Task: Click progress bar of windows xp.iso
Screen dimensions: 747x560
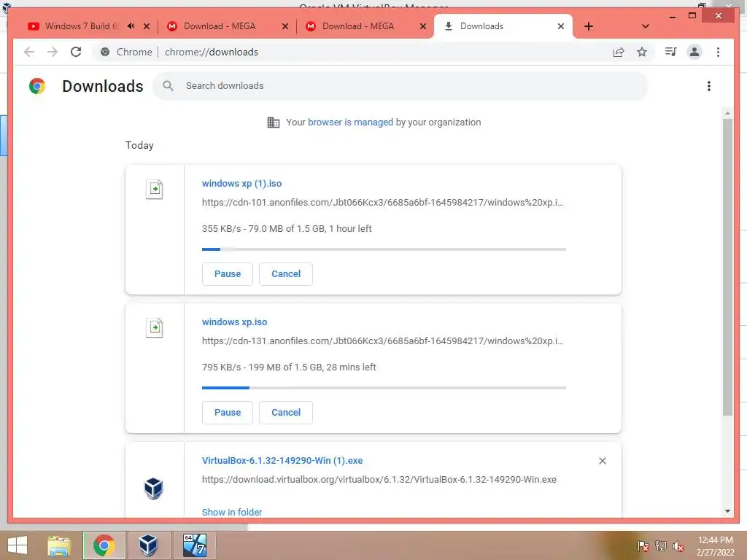Action: 384,388
